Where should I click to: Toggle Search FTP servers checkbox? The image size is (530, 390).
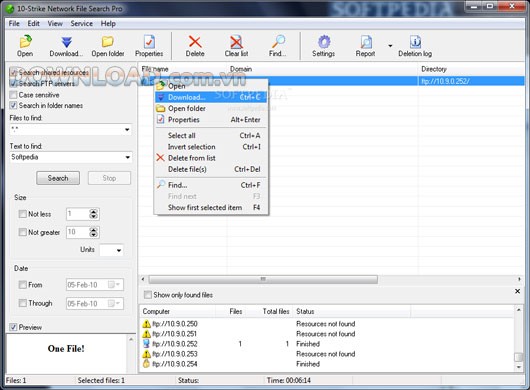point(13,83)
